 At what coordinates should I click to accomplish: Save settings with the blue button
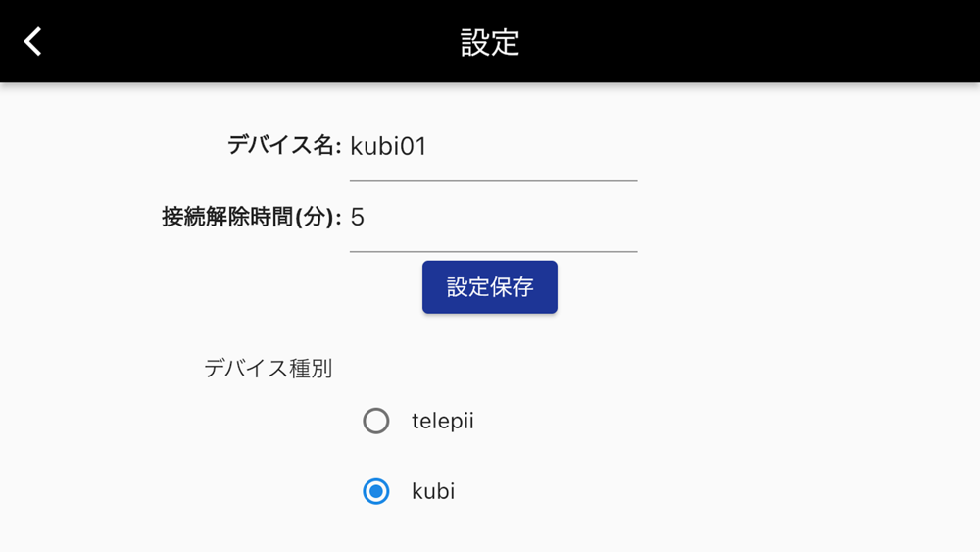(x=490, y=287)
